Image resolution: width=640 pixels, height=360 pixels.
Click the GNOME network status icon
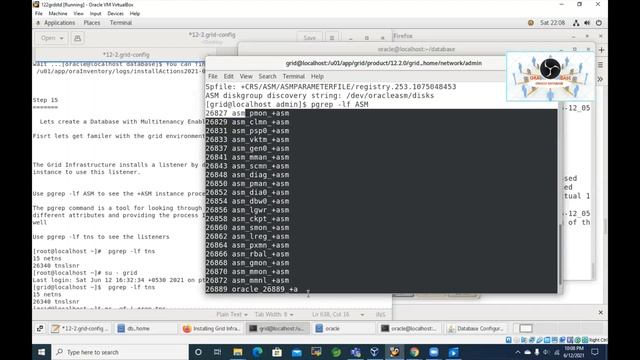576,23
